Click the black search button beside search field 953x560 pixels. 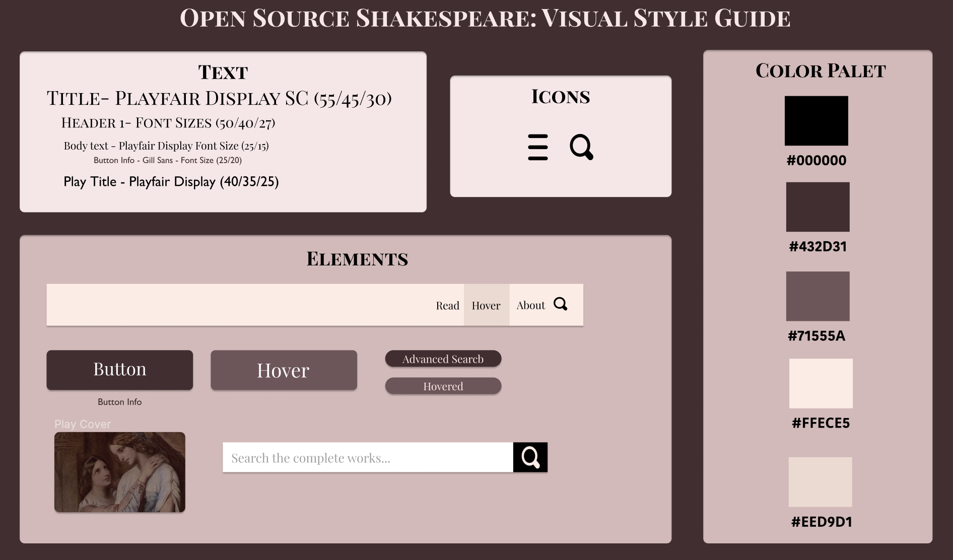point(530,457)
